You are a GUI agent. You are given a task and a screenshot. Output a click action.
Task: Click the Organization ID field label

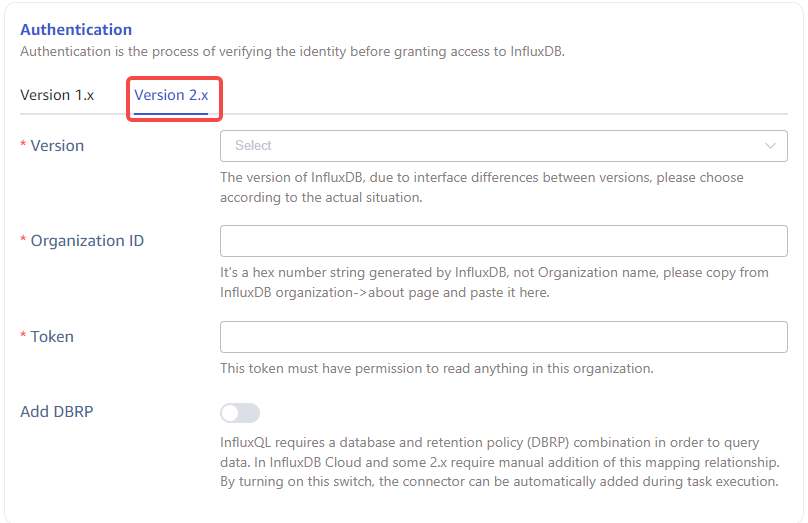[x=87, y=241]
